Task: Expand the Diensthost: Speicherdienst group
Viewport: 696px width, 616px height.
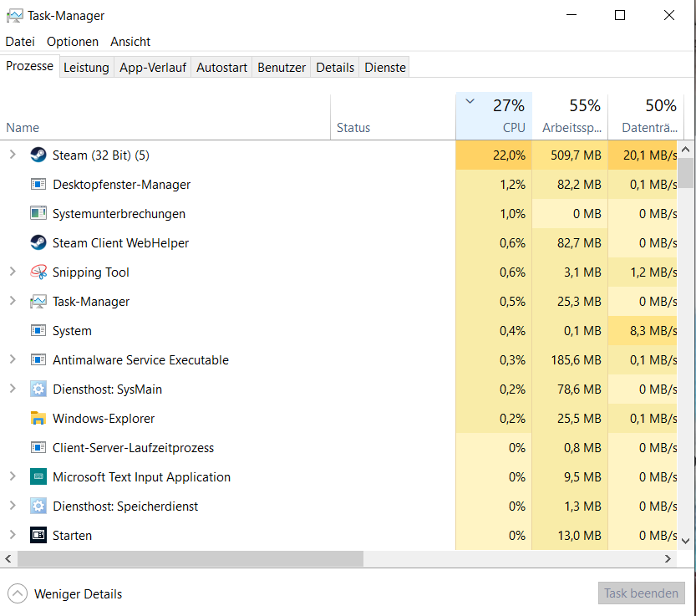Action: pyautogui.click(x=13, y=506)
